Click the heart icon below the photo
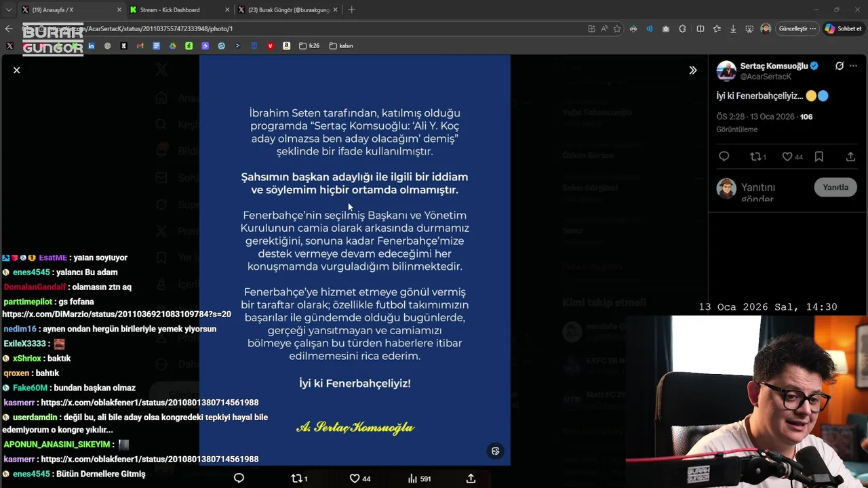868x488 pixels. coord(354,479)
